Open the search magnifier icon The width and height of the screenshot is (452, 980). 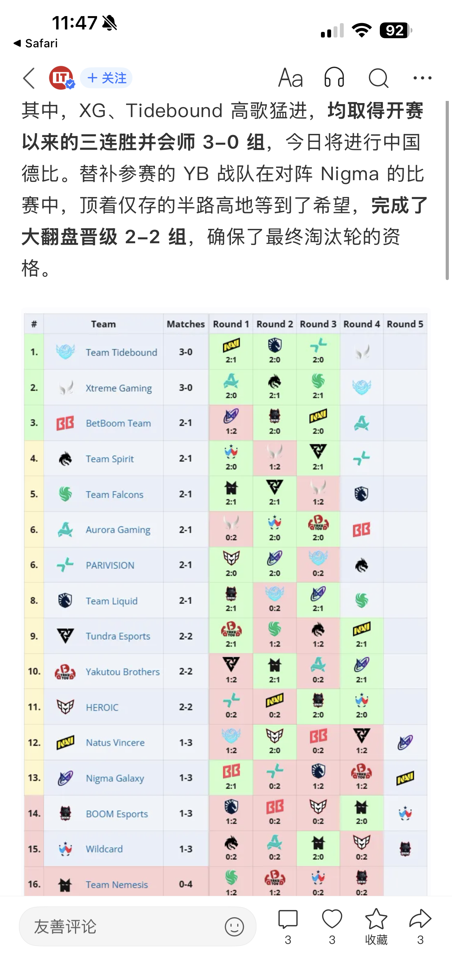(x=378, y=79)
